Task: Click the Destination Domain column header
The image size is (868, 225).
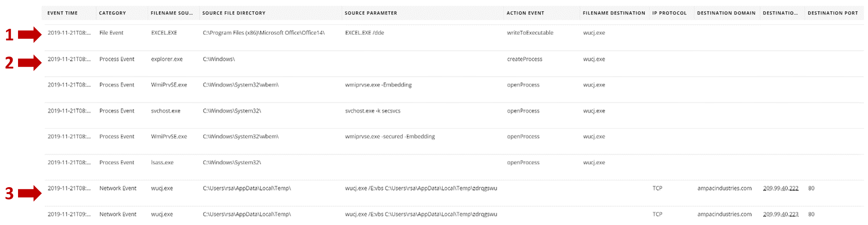Action: click(726, 13)
